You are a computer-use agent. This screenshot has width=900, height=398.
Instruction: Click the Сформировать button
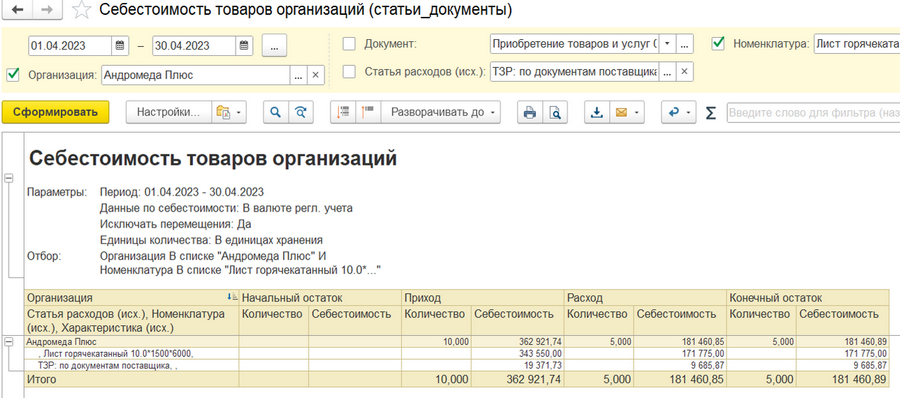56,113
